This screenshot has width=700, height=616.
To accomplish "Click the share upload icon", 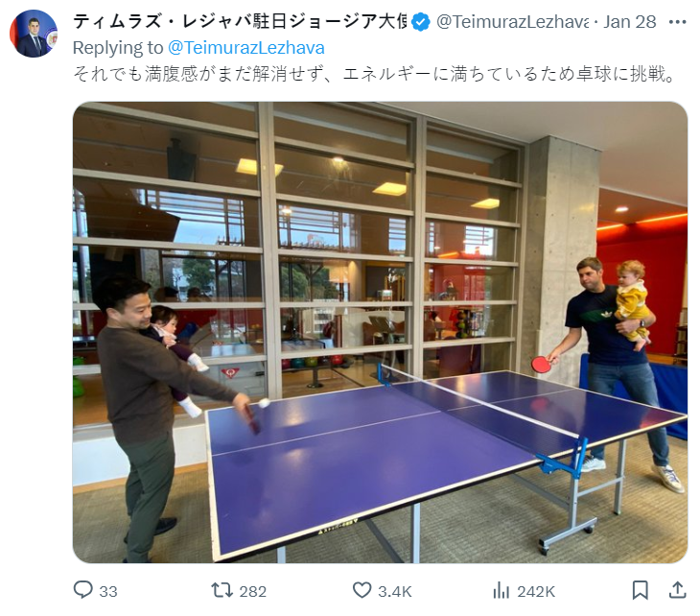I will tap(677, 590).
